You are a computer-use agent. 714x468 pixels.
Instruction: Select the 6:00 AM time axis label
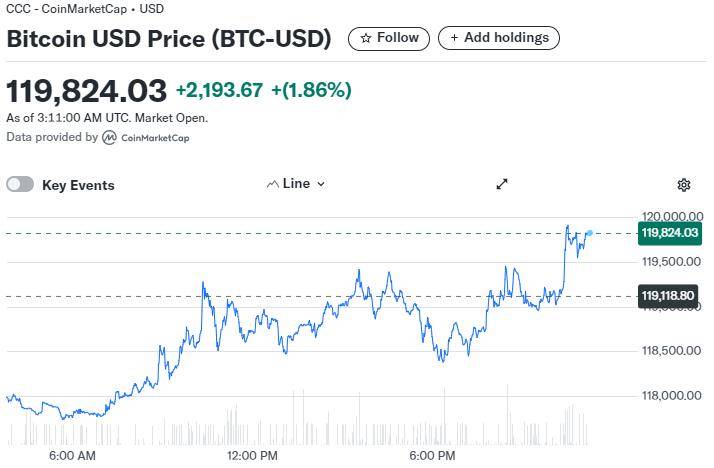pos(72,456)
